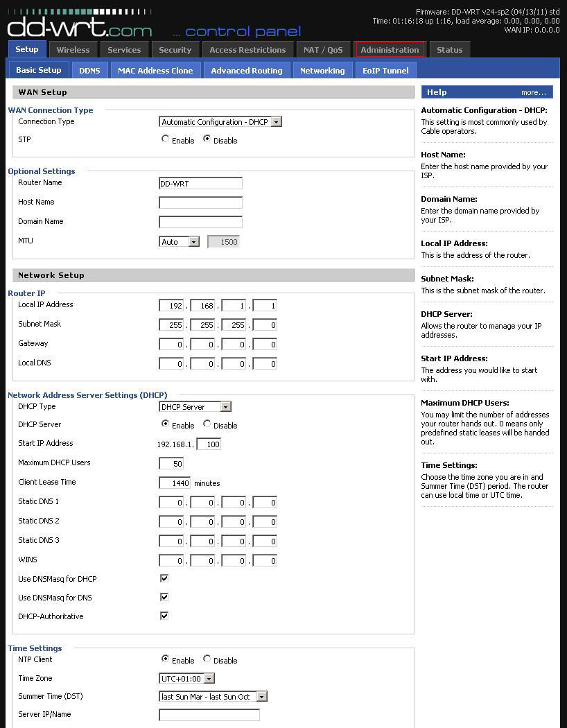Open the DHCP Type dropdown

[x=195, y=407]
